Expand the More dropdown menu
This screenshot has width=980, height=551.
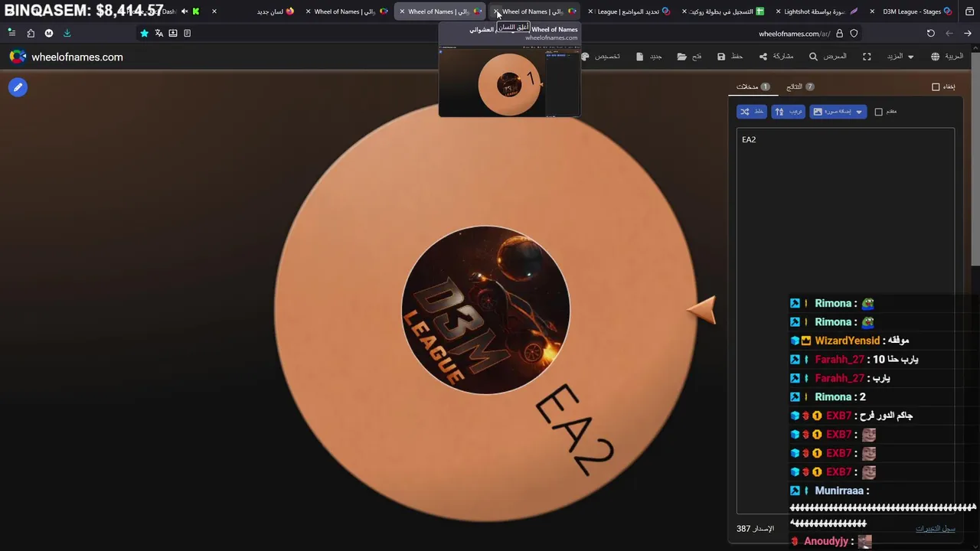900,57
